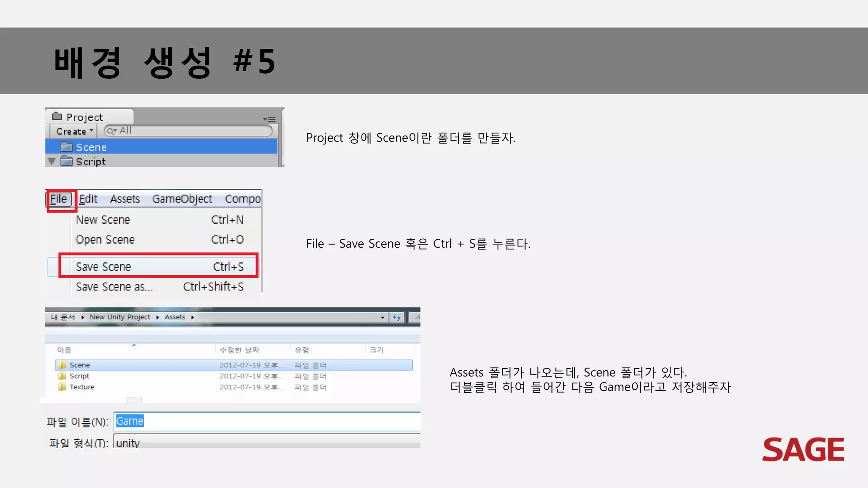The width and height of the screenshot is (868, 488).
Task: Open the Create dropdown in the Project panel
Action: point(74,131)
